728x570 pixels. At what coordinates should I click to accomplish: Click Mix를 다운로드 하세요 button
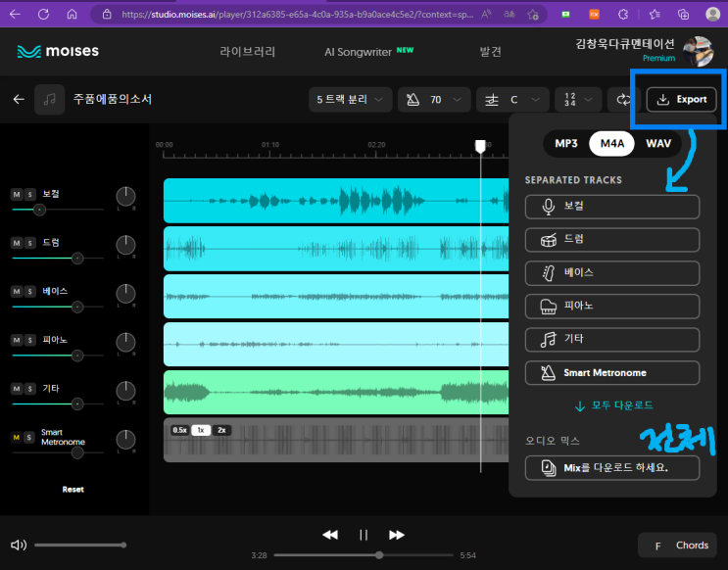click(612, 468)
